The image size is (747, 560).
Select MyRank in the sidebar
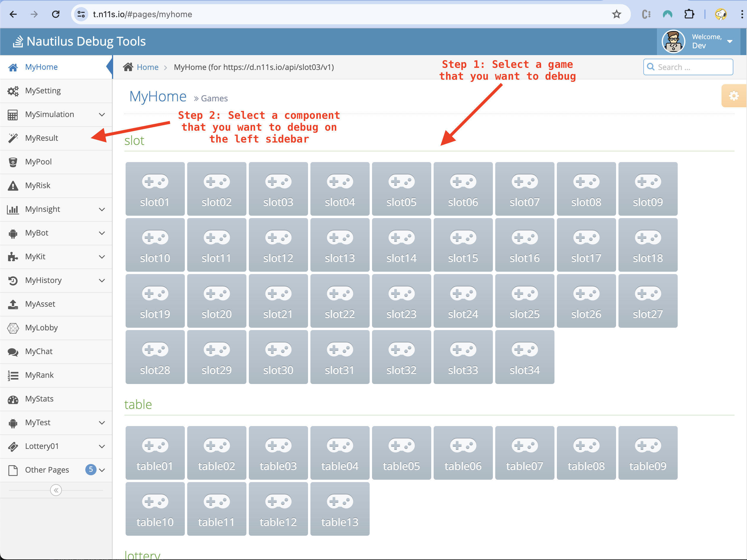tap(39, 375)
